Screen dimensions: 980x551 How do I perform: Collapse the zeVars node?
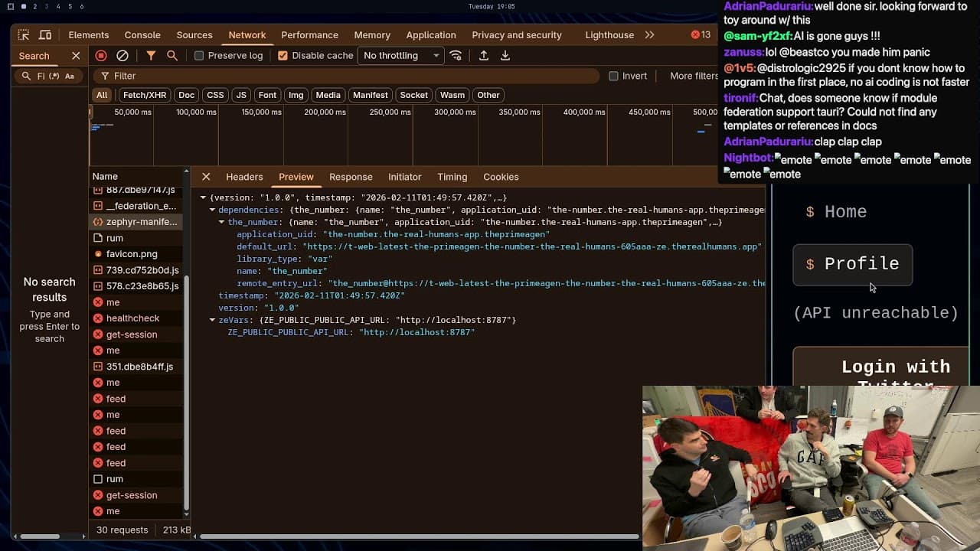(213, 320)
